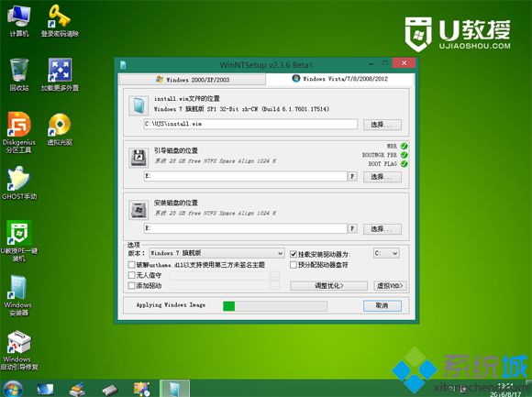Click the 无人值守 browse button
The image size is (532, 397).
275,276
